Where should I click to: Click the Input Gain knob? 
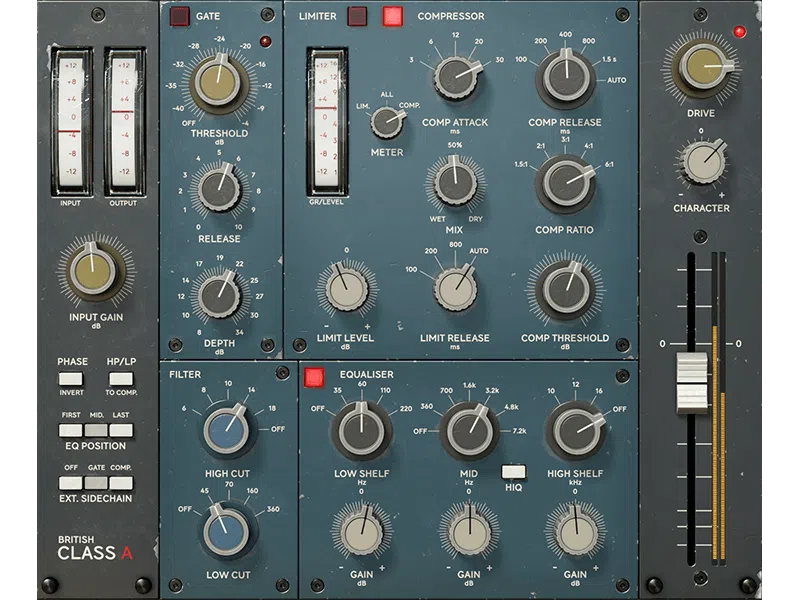(x=95, y=270)
